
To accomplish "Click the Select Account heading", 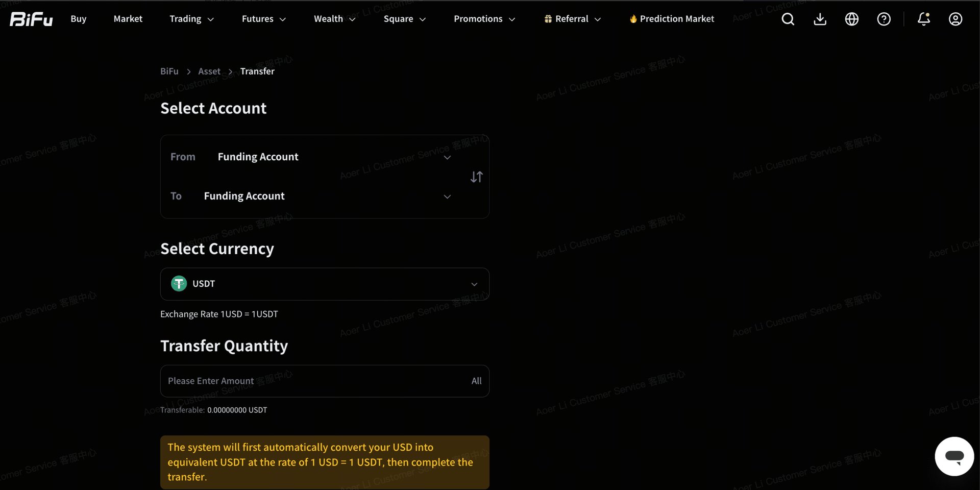I will [213, 108].
